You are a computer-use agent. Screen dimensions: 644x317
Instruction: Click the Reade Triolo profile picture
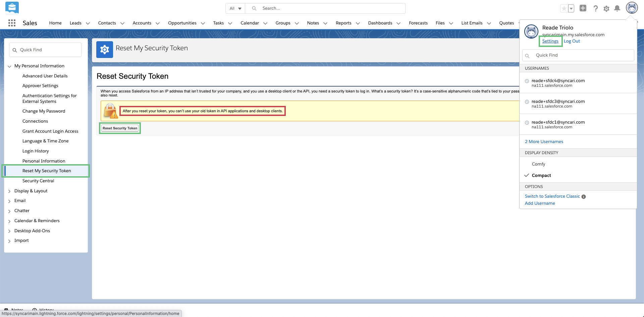coord(531,31)
